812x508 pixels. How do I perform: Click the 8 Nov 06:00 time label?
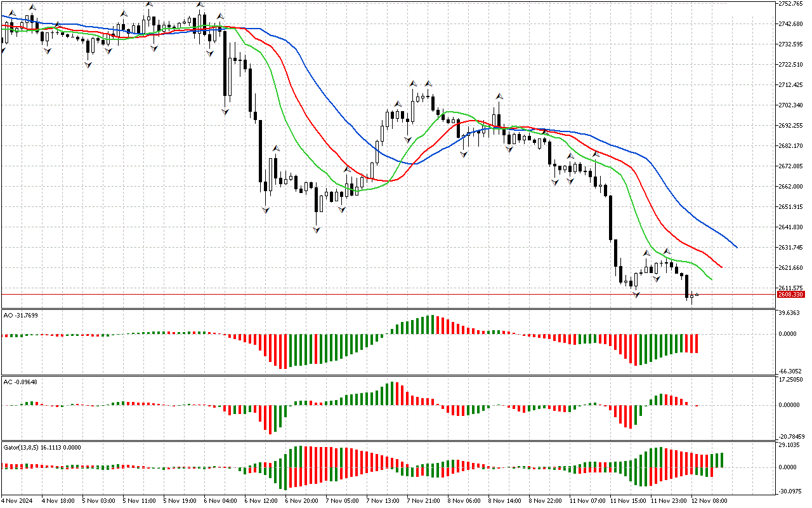click(x=466, y=501)
